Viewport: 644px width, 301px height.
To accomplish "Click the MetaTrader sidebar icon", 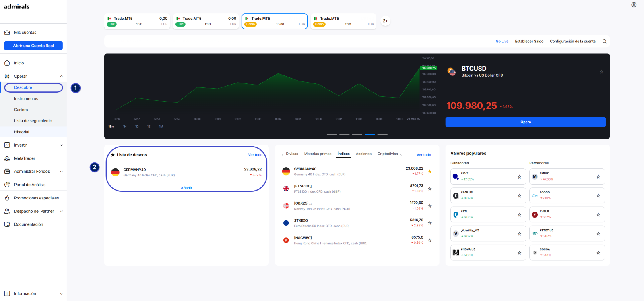I will pyautogui.click(x=7, y=158).
